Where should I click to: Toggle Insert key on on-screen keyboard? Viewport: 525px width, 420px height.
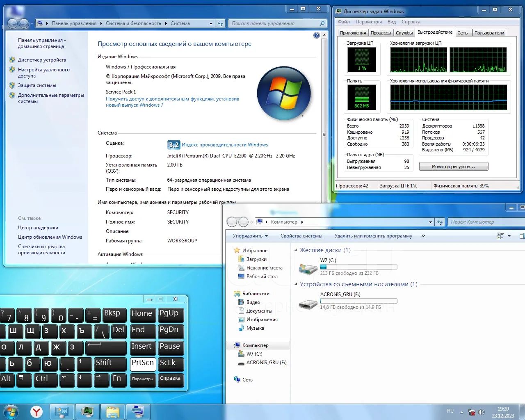143,347
